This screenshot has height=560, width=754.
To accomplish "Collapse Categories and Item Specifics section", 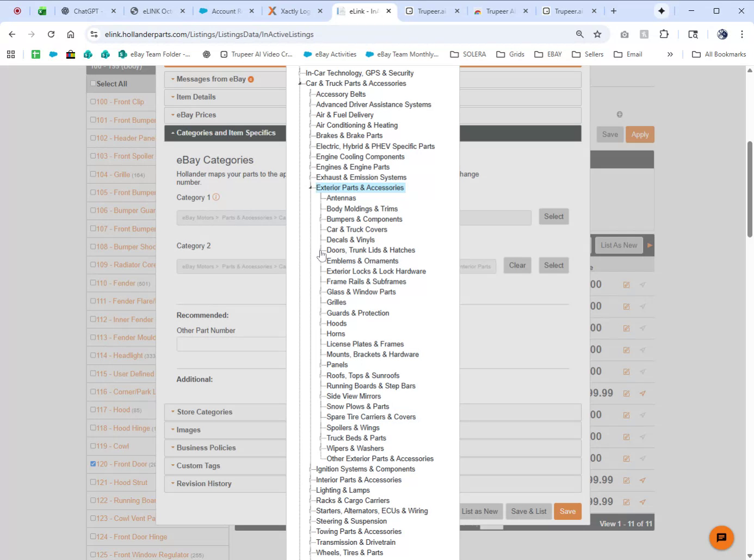I will point(225,133).
